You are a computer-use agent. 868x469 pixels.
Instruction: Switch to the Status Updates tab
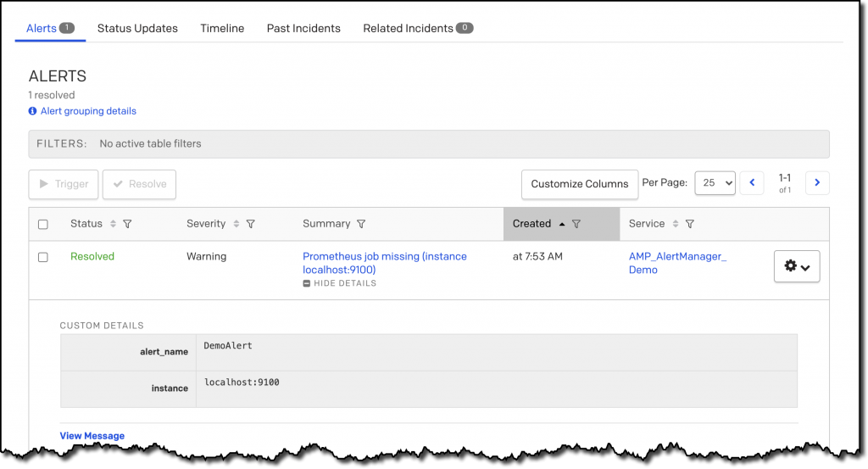pos(137,28)
